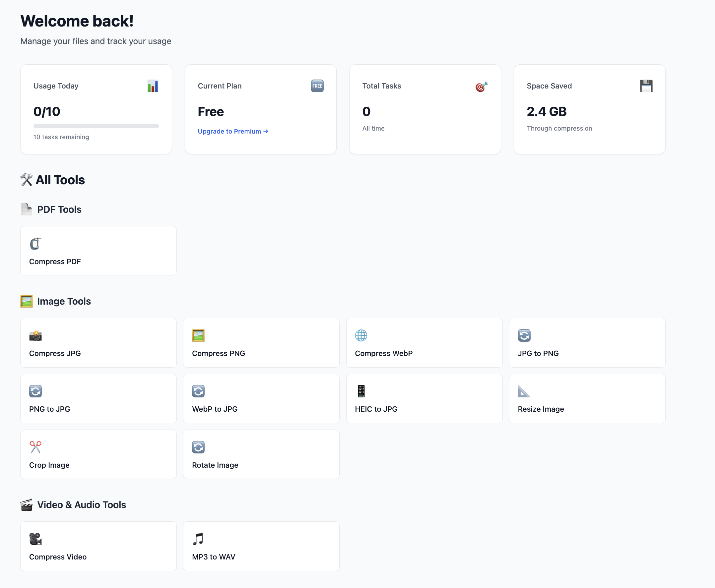
Task: Click the daily usage progress bar
Action: click(x=96, y=126)
